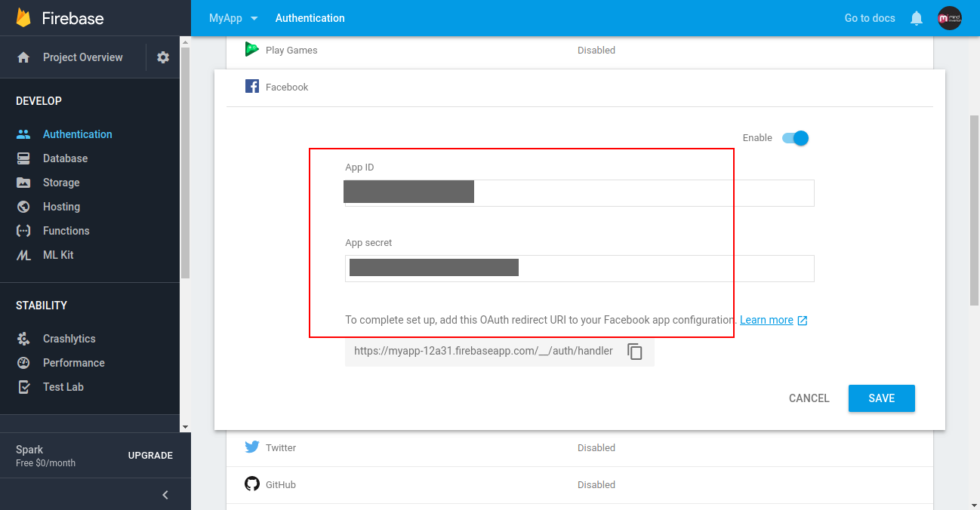Click the CANCEL button
Screen dimensions: 980x510
809,398
